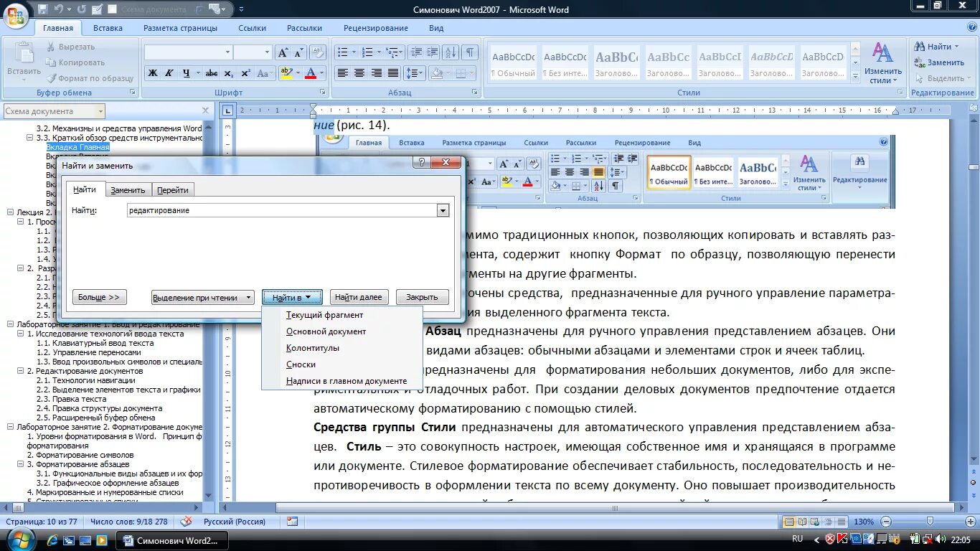Click the font color red A swatch
980x551 pixels.
coord(311,73)
